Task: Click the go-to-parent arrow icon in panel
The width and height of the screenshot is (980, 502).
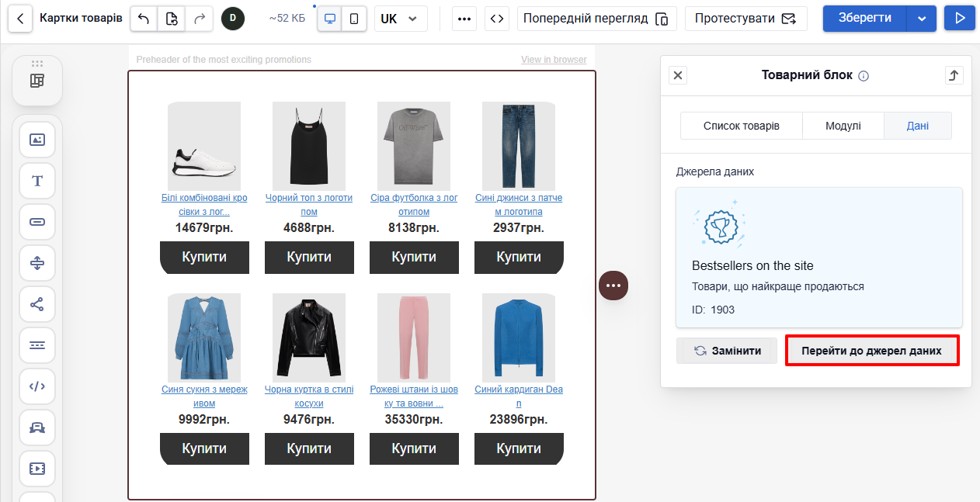Action: (954, 75)
